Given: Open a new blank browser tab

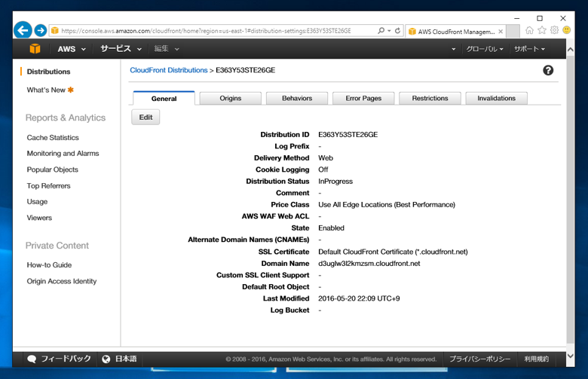Looking at the screenshot, I should [x=513, y=31].
